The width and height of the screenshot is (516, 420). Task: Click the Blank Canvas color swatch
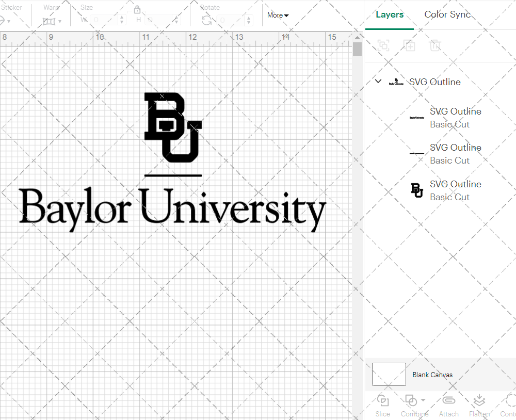389,374
